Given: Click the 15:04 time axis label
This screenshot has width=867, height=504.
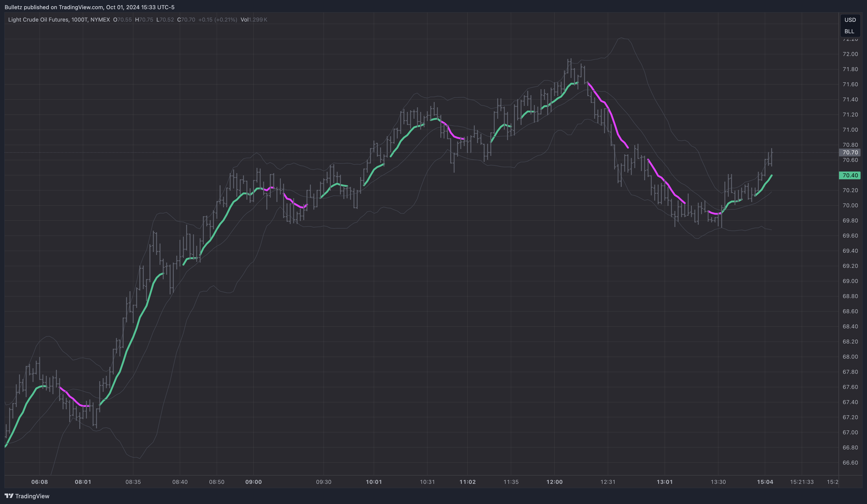Looking at the screenshot, I should coord(765,482).
